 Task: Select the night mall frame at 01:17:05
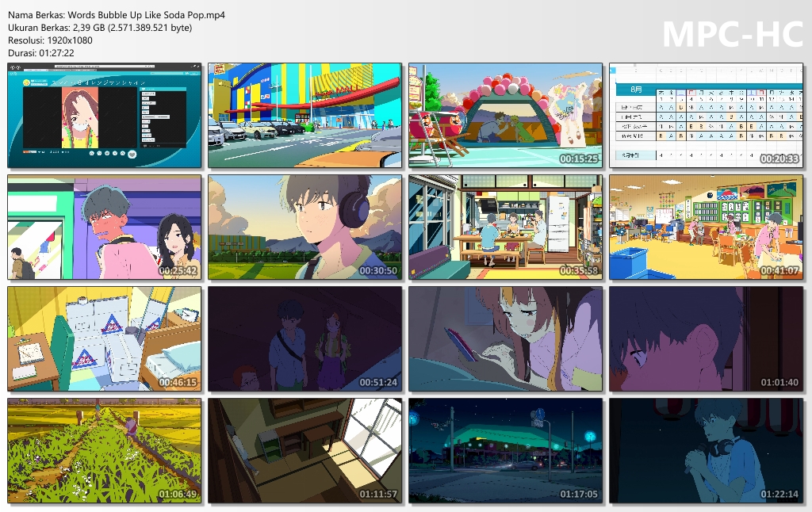[x=505, y=451]
